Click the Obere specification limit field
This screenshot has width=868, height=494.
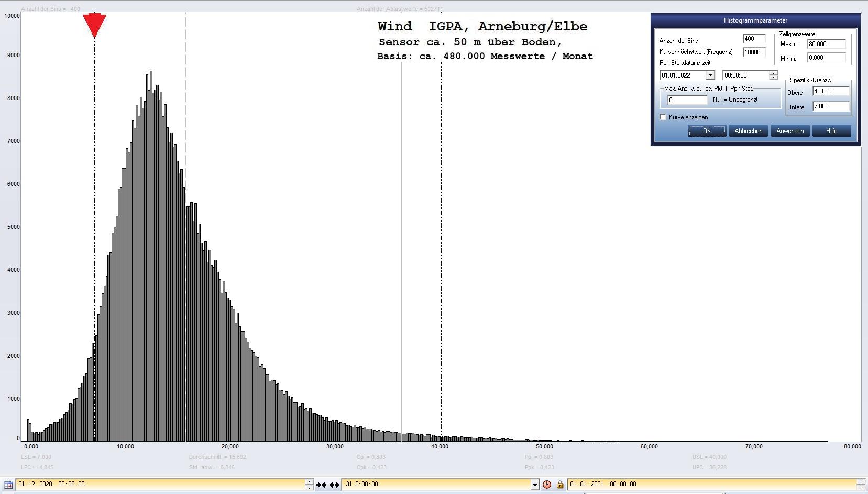830,91
